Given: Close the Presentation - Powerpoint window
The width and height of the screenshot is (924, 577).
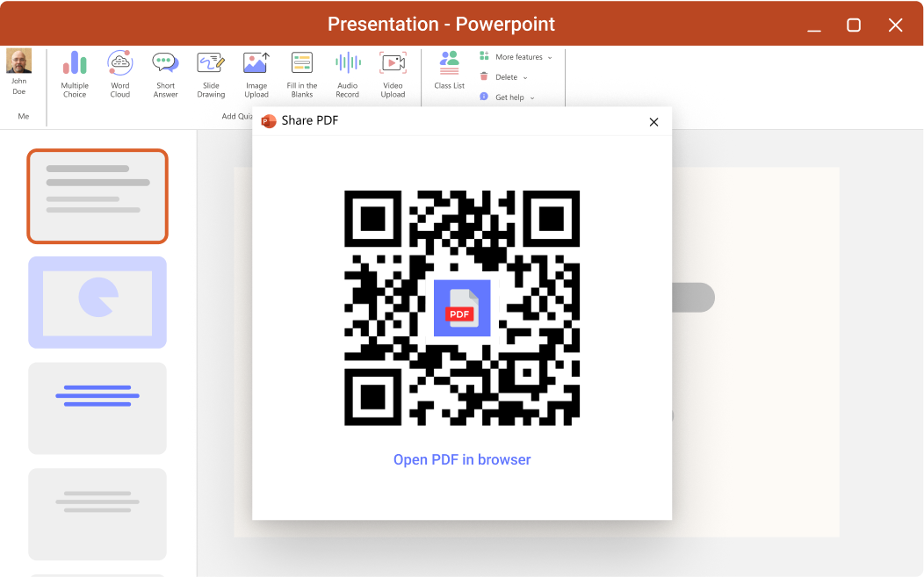Looking at the screenshot, I should coord(896,25).
